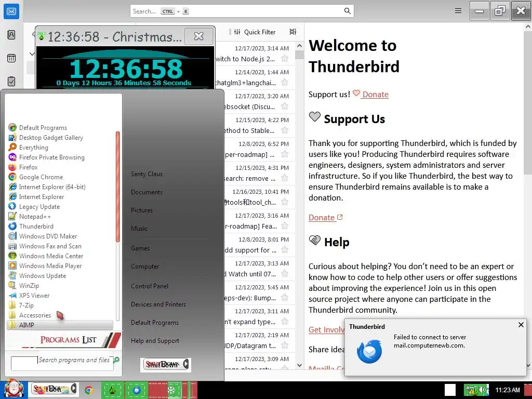Collapse the folder chevron behind the clock window
The width and height of the screenshot is (532, 399).
(32, 54)
